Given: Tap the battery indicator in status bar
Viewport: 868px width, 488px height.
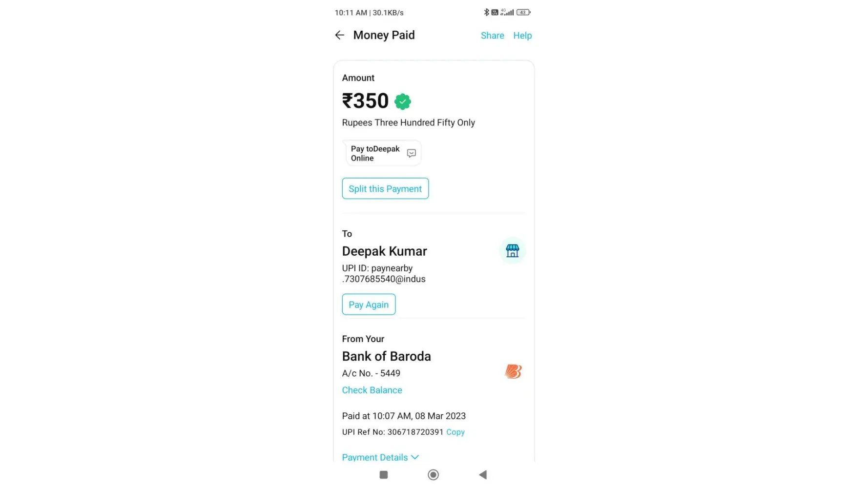Looking at the screenshot, I should tap(523, 13).
